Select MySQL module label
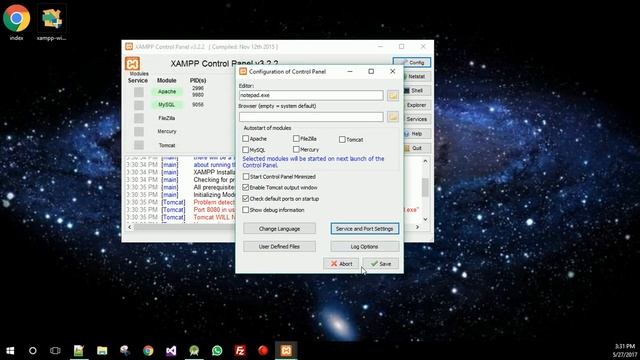This screenshot has height=360, width=640. tap(167, 105)
